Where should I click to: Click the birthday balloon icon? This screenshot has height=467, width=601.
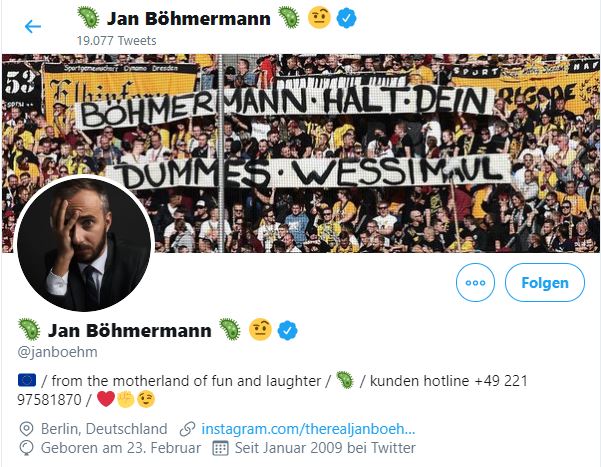26,448
